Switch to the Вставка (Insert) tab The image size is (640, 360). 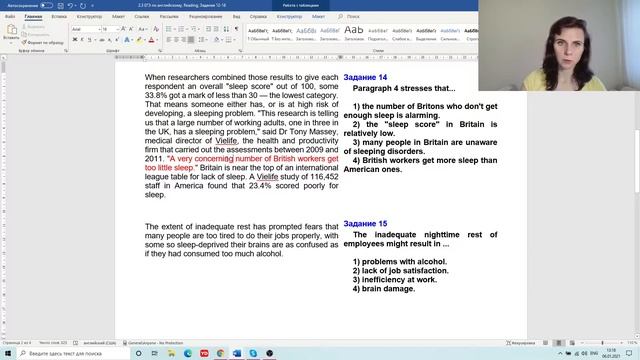click(59, 17)
